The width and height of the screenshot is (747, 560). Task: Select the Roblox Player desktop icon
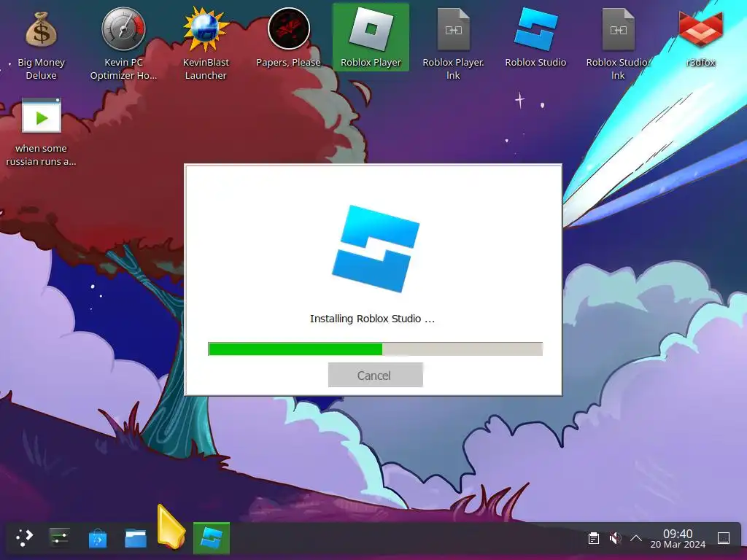371,37
